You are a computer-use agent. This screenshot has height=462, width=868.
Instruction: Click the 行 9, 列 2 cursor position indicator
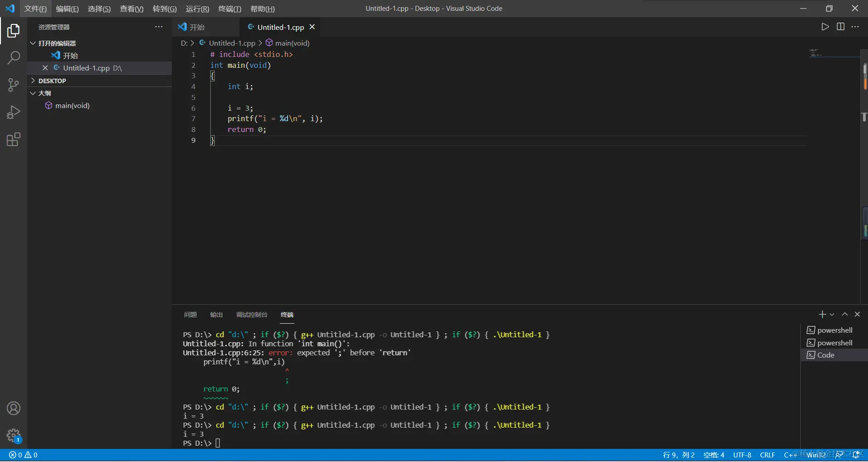[x=679, y=455]
